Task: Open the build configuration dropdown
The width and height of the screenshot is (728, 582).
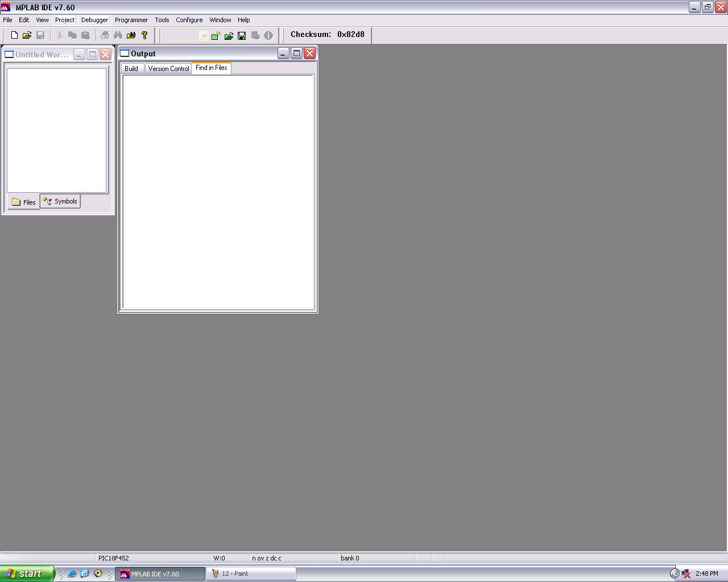Action: tap(204, 36)
